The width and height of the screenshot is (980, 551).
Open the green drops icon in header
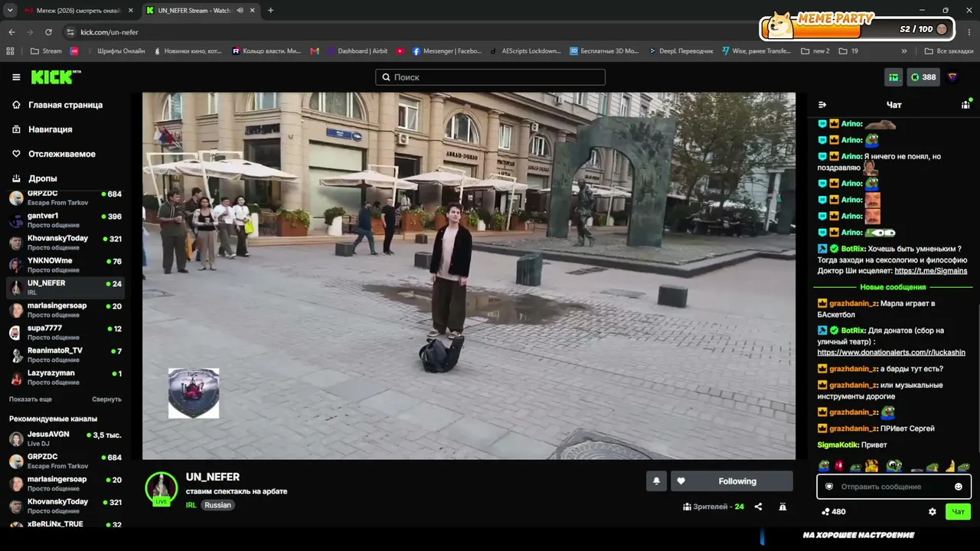[893, 77]
